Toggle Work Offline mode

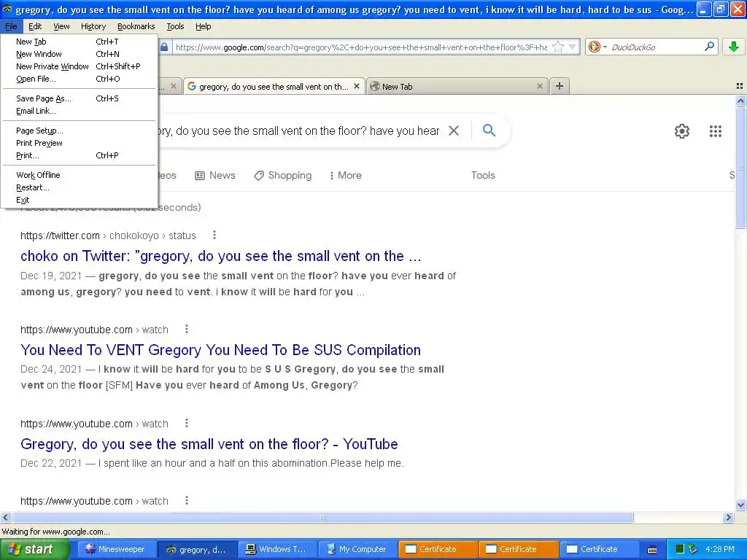[x=79, y=175]
